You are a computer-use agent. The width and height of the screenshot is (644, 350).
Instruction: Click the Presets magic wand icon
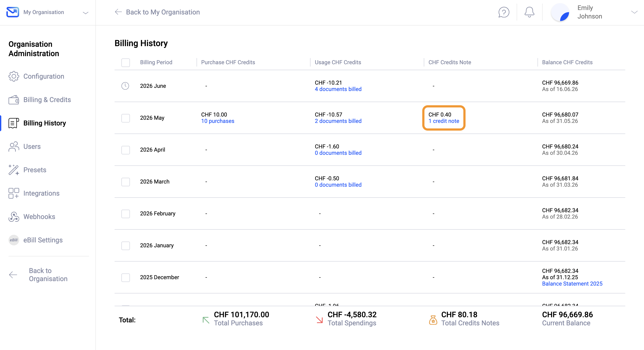pyautogui.click(x=14, y=170)
